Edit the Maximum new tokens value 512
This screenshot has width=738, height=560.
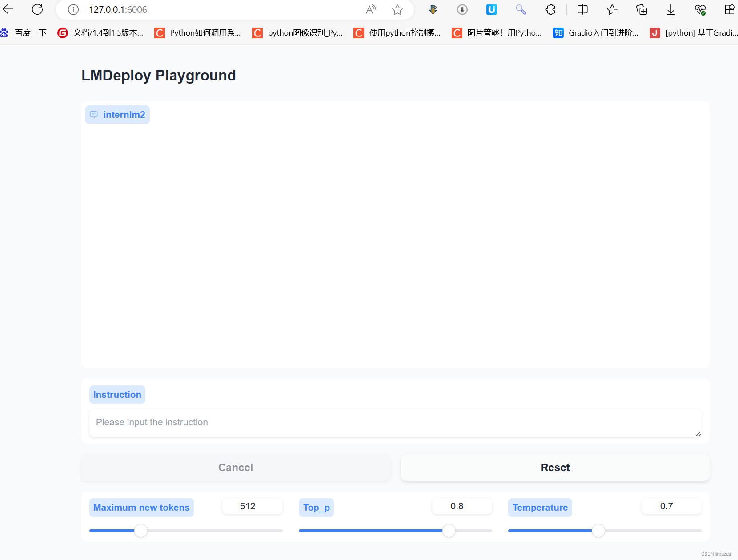253,506
